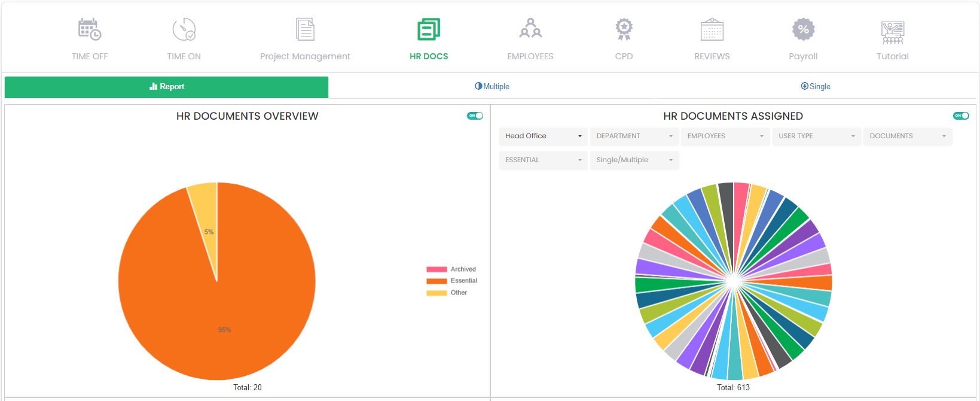
Task: Go to the EMPLOYEES people icon
Action: (x=530, y=29)
